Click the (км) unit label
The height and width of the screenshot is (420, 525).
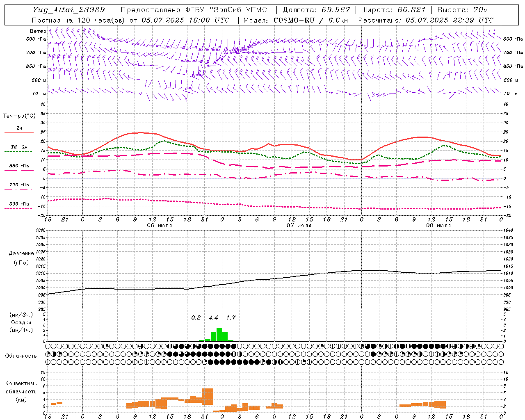(x=21, y=399)
